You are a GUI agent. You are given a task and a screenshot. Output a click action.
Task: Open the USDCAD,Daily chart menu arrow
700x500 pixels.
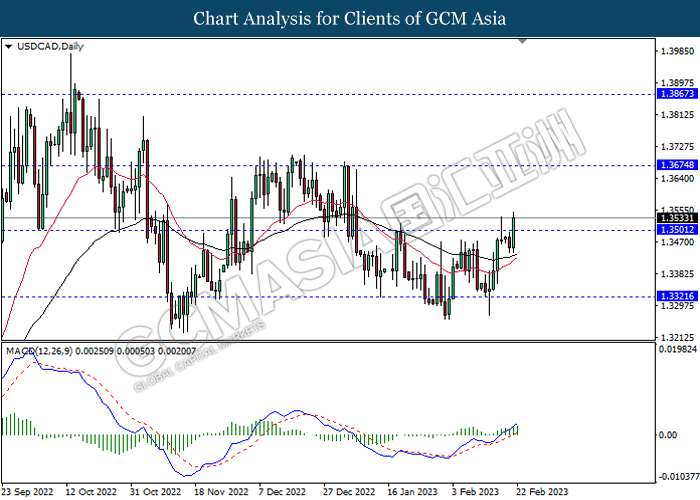[x=8, y=46]
